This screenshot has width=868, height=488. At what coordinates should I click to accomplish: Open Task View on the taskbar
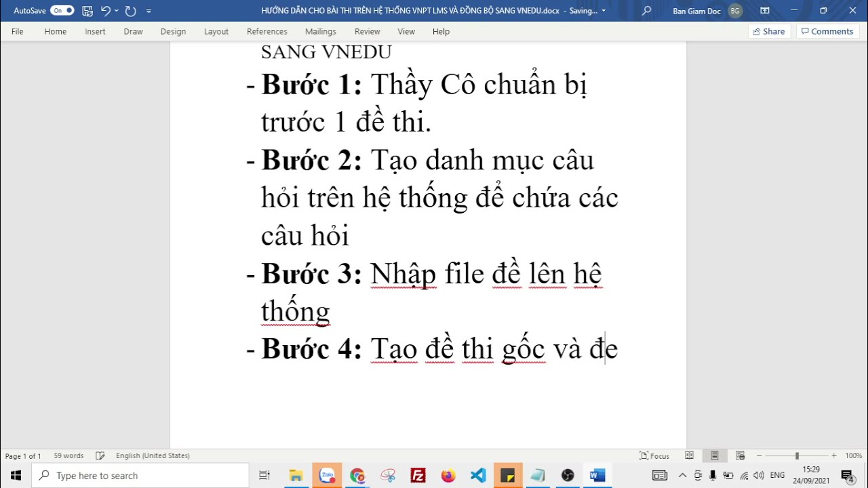point(264,476)
